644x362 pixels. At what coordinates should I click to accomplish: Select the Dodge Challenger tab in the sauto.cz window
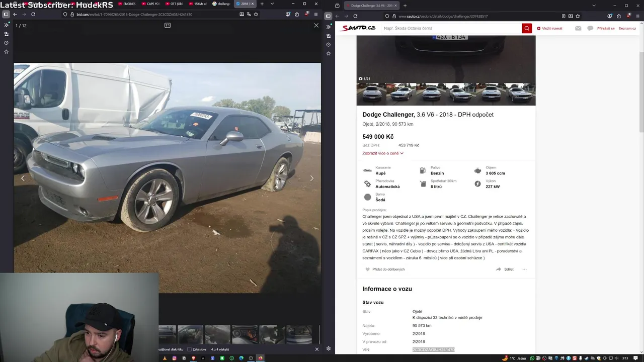point(372,6)
